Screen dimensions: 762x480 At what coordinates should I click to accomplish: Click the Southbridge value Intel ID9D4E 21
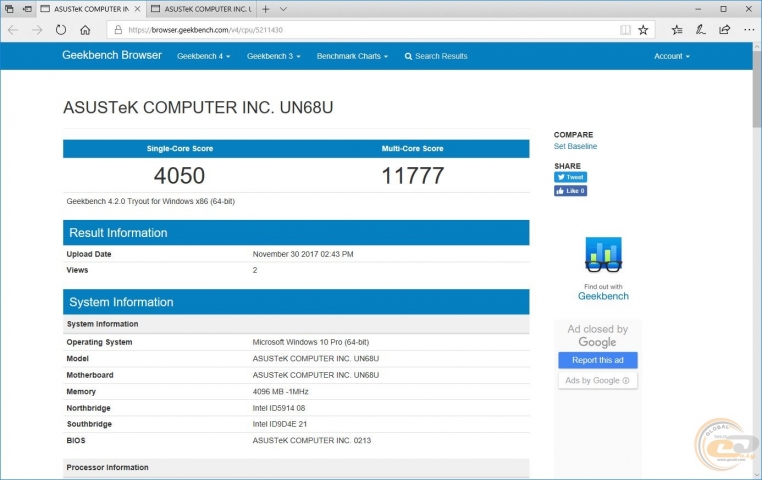click(x=279, y=424)
